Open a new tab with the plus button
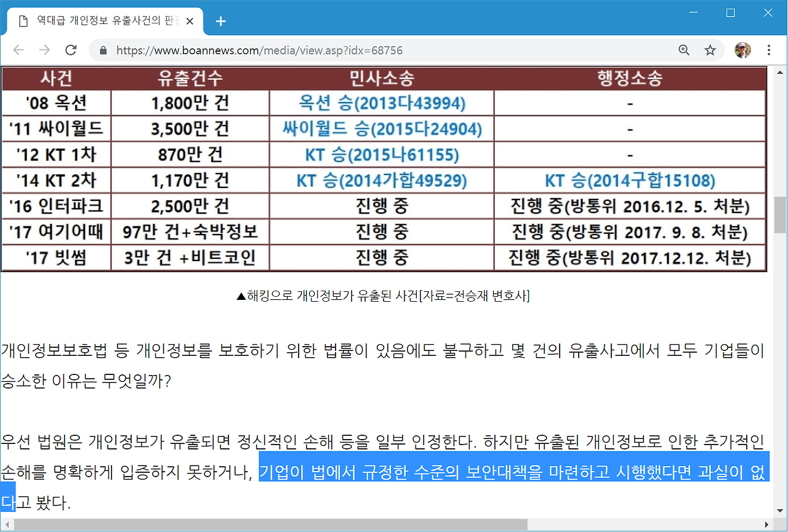The width and height of the screenshot is (788, 532). coord(220,22)
